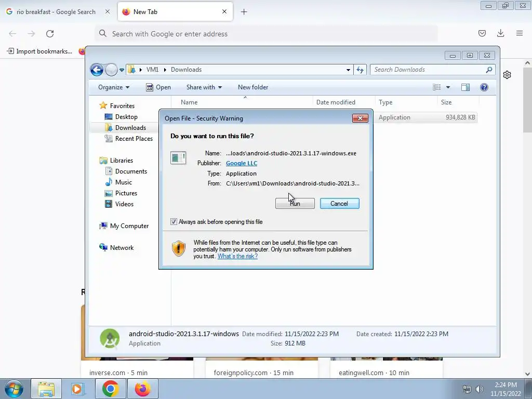
Task: Toggle the preview pane icon
Action: pos(465,87)
